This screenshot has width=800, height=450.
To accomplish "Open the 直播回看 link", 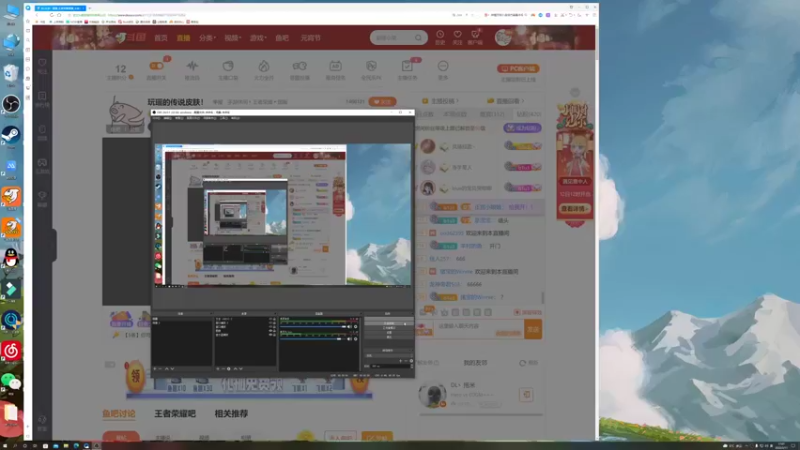I will point(506,101).
